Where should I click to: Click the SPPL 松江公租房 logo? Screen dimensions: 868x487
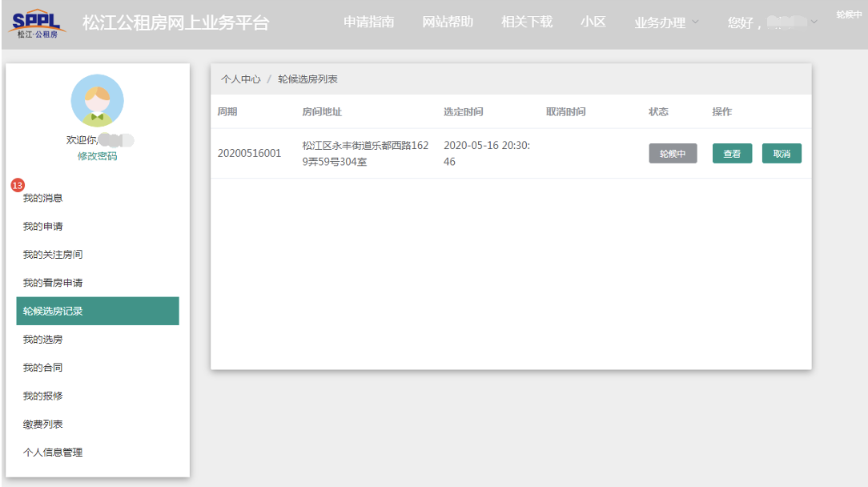pyautogui.click(x=38, y=23)
